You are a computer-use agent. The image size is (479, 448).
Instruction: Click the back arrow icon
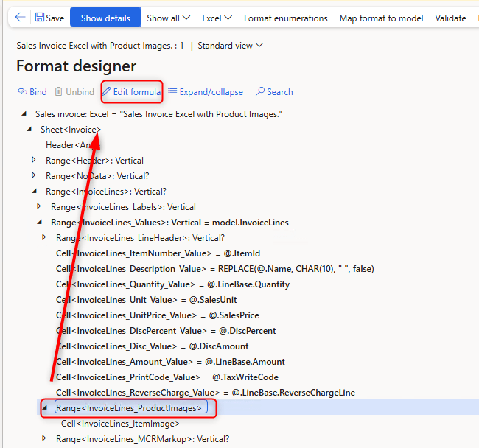(20, 18)
